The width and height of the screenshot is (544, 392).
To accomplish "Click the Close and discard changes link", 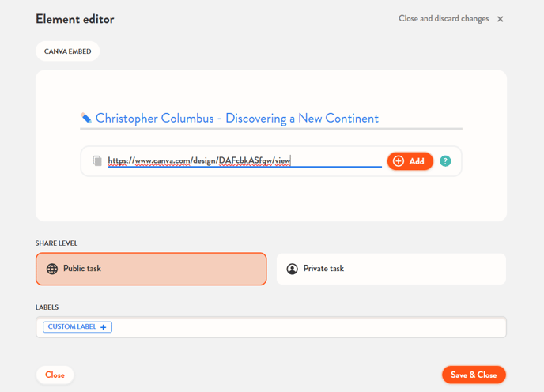I will (443, 19).
